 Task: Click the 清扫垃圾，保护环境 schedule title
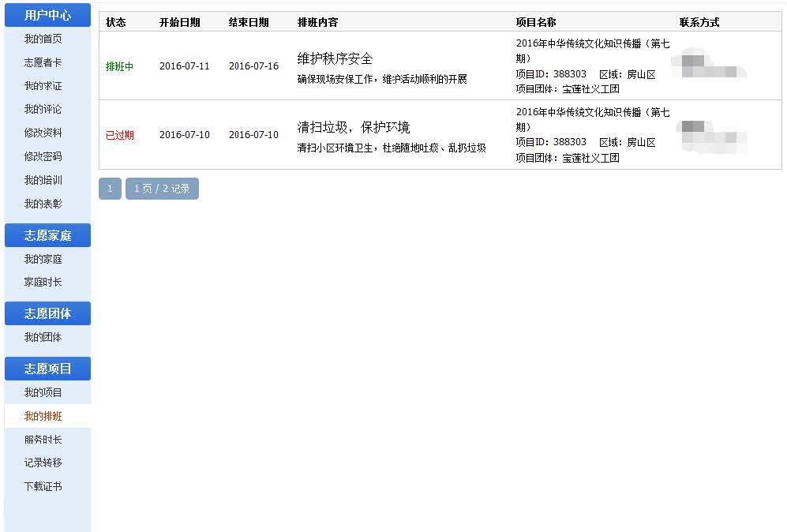[353, 128]
